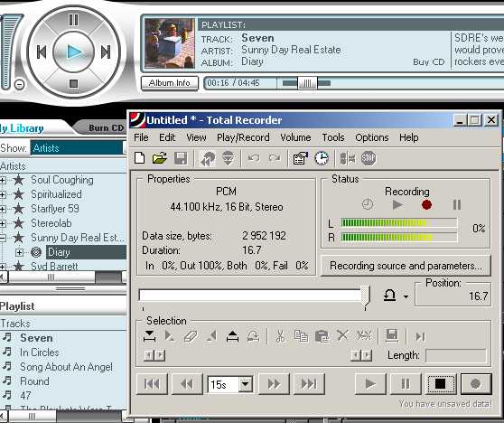This screenshot has height=423, width=504.
Task: Click the media player center Play button
Action: point(73,52)
